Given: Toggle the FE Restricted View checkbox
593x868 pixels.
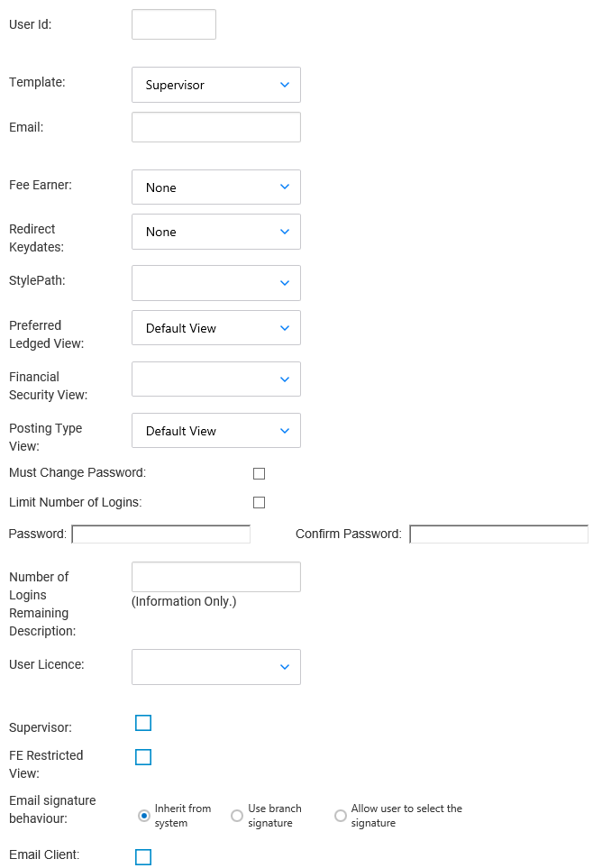Looking at the screenshot, I should tap(143, 757).
